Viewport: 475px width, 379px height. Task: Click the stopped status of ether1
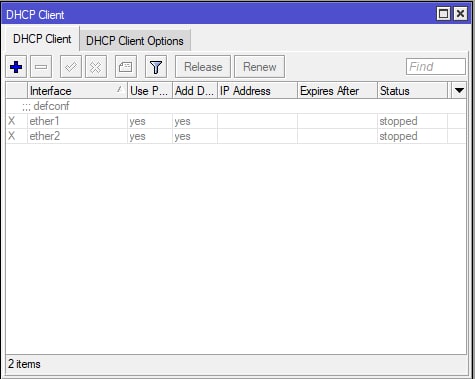pyautogui.click(x=398, y=121)
